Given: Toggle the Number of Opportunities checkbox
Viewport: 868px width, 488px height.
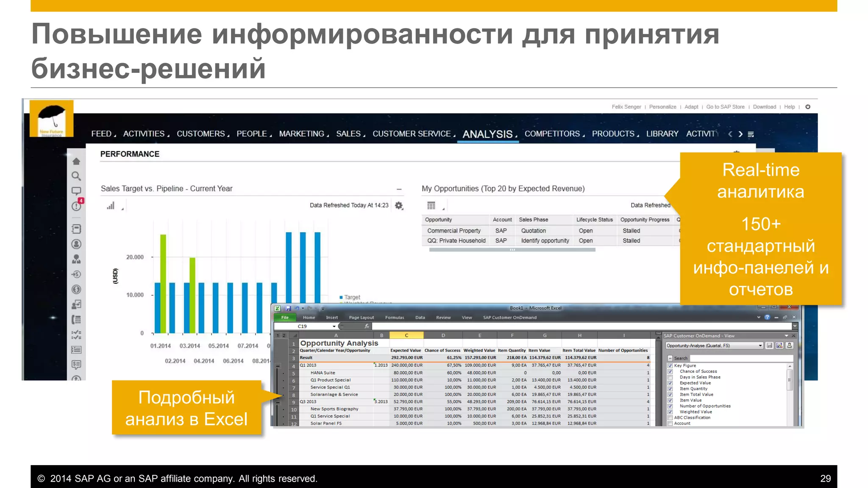Looking at the screenshot, I should (x=670, y=406).
